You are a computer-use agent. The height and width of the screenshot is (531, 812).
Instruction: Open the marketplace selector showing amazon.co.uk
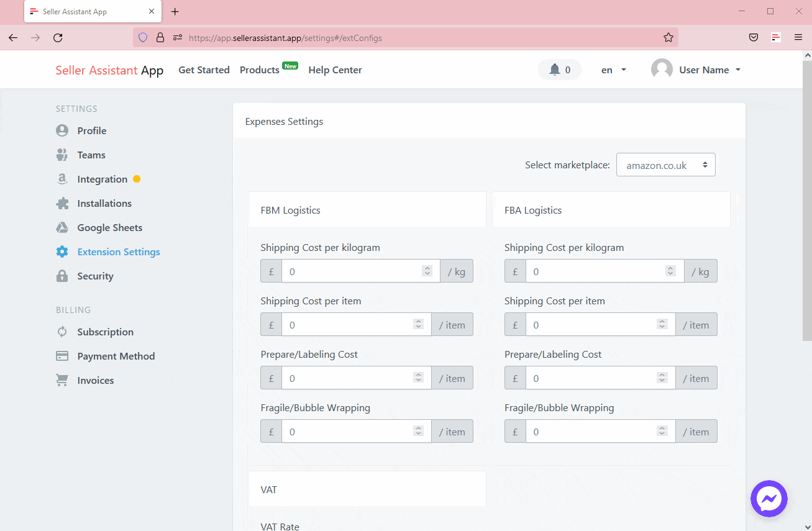pyautogui.click(x=665, y=165)
